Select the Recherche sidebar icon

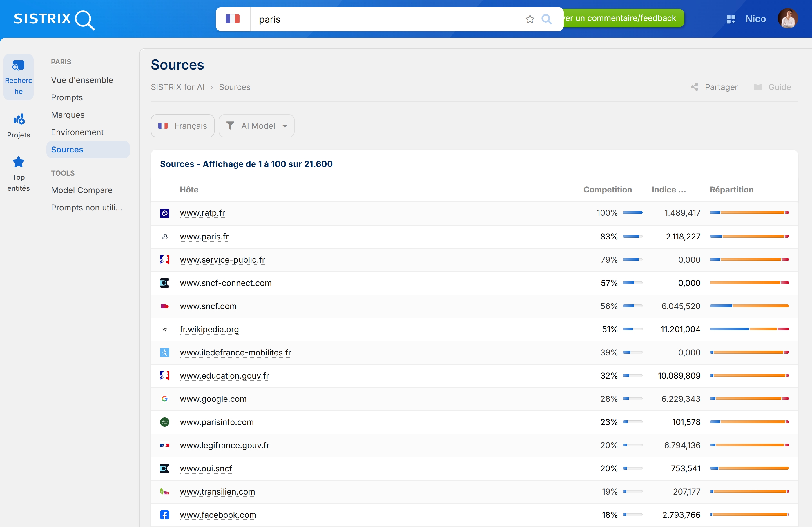19,65
